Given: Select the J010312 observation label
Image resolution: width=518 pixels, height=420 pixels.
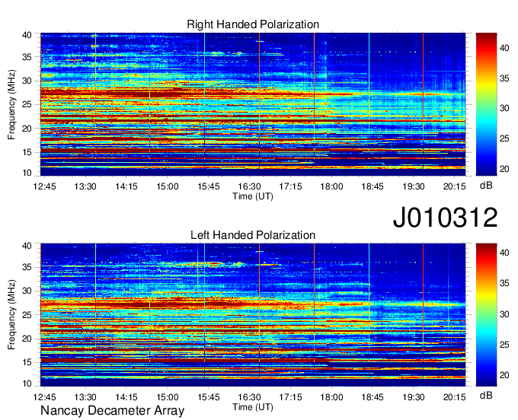Looking at the screenshot, I should (445, 218).
